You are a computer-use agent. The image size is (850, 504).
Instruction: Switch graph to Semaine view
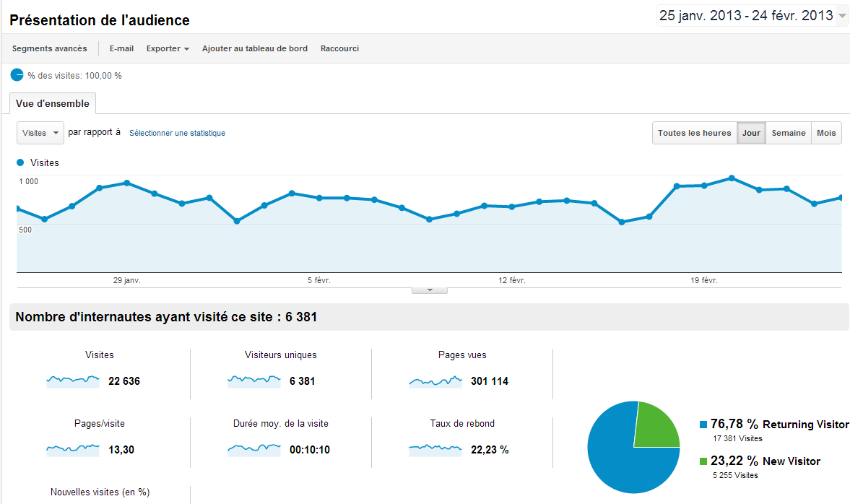click(789, 133)
